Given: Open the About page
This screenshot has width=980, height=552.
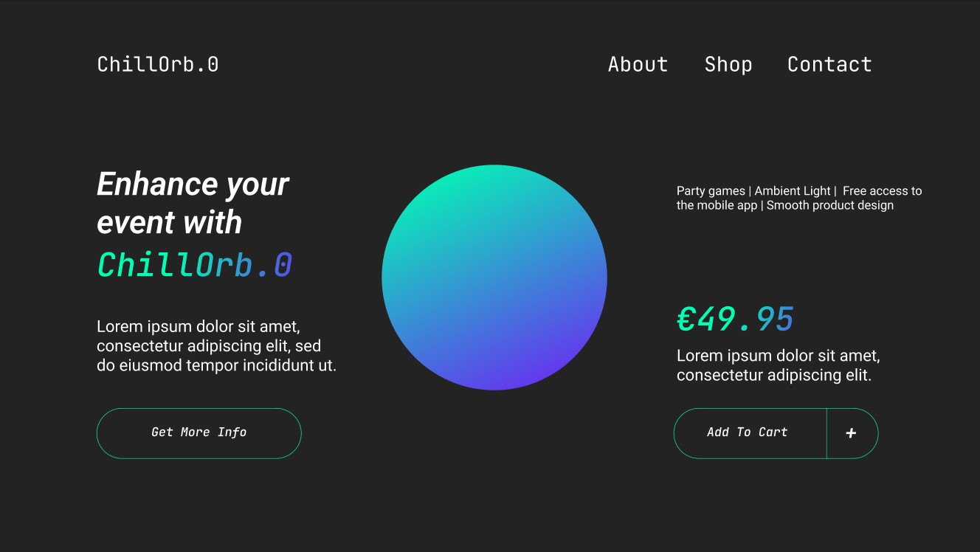Looking at the screenshot, I should tap(638, 65).
